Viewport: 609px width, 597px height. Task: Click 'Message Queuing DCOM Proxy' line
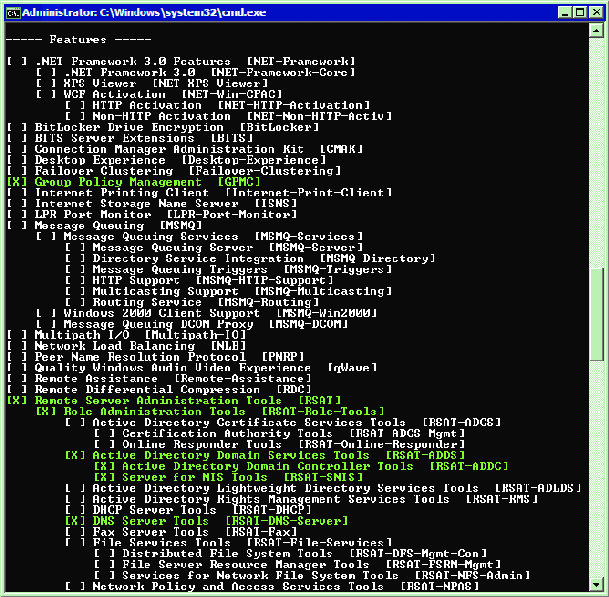pos(192,324)
